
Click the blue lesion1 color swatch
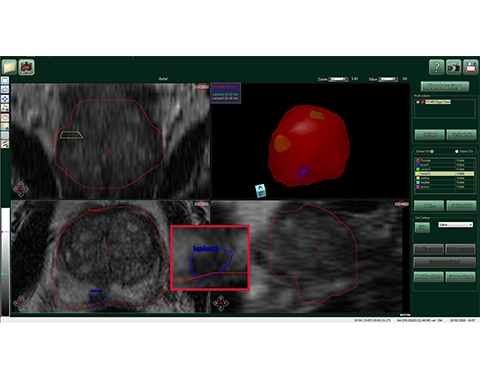click(418, 165)
